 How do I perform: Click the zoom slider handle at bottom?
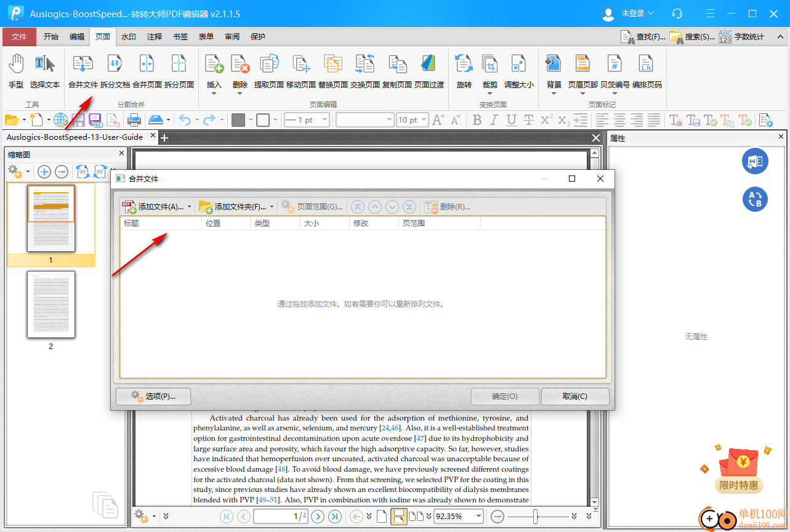(x=536, y=517)
